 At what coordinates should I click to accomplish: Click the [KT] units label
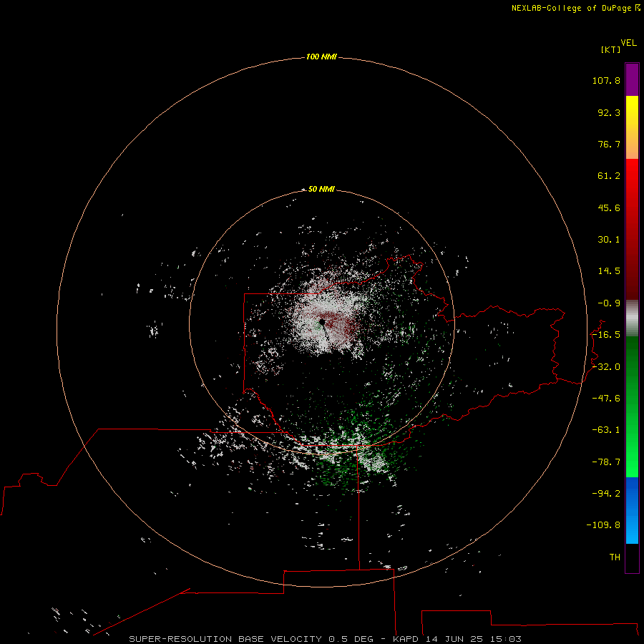611,49
